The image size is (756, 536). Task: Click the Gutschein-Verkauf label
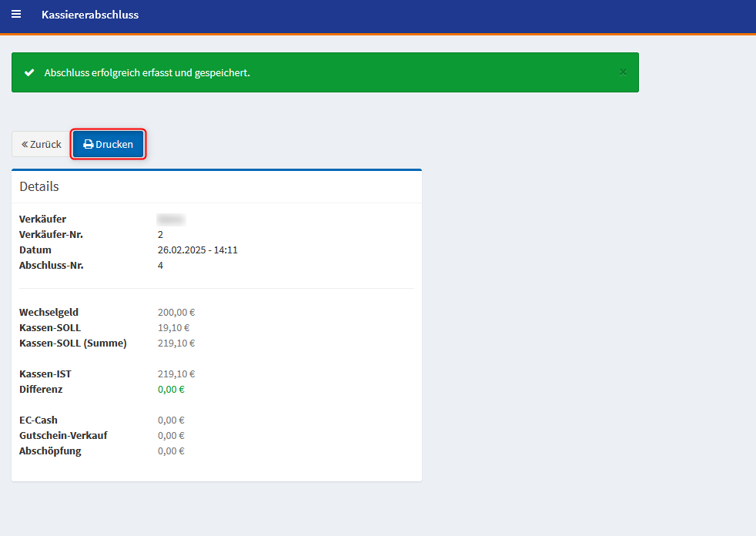click(x=63, y=435)
